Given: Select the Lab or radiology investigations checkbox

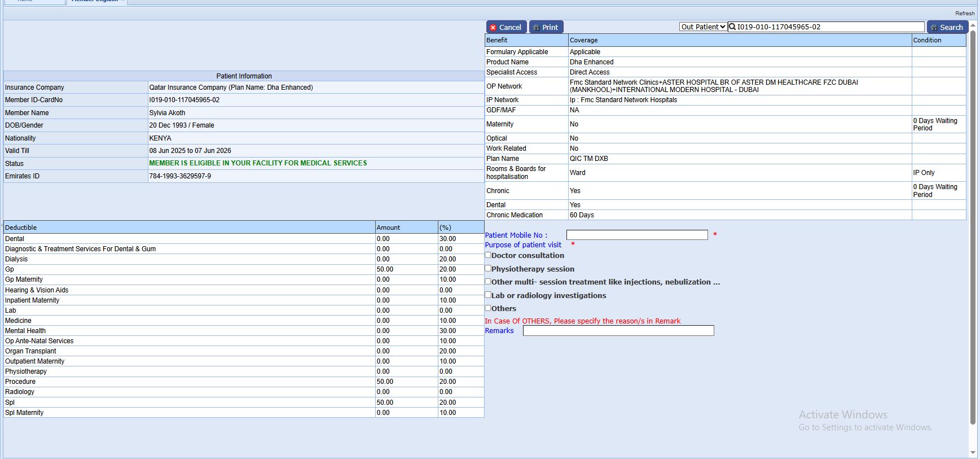Looking at the screenshot, I should (x=489, y=295).
